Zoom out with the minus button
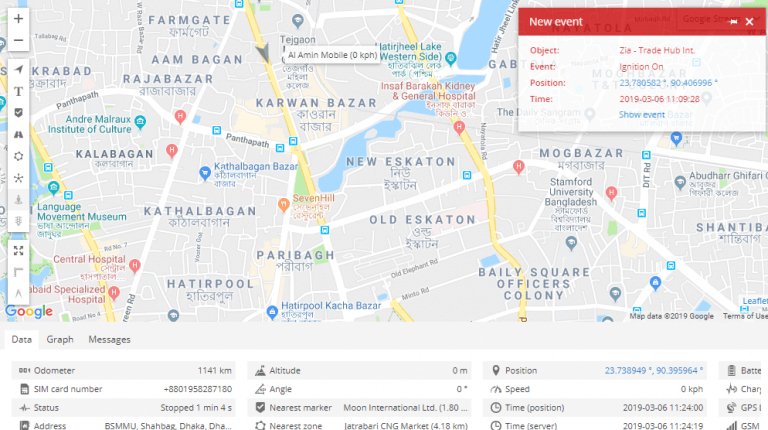The width and height of the screenshot is (768, 430). tap(18, 40)
